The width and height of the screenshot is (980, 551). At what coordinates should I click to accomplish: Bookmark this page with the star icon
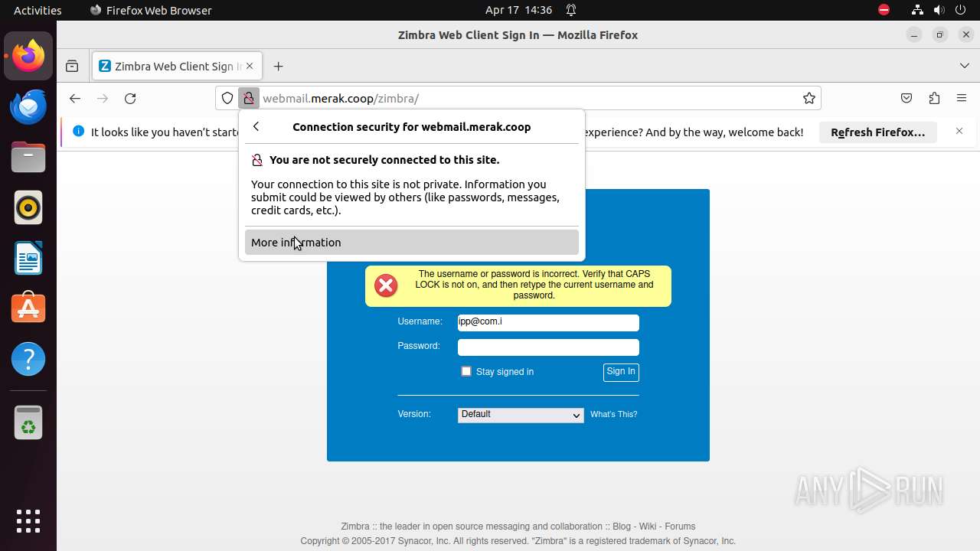[x=808, y=98]
